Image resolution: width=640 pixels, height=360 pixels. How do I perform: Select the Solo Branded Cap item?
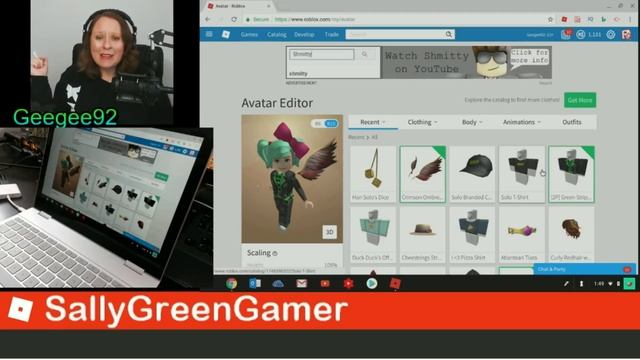[472, 174]
